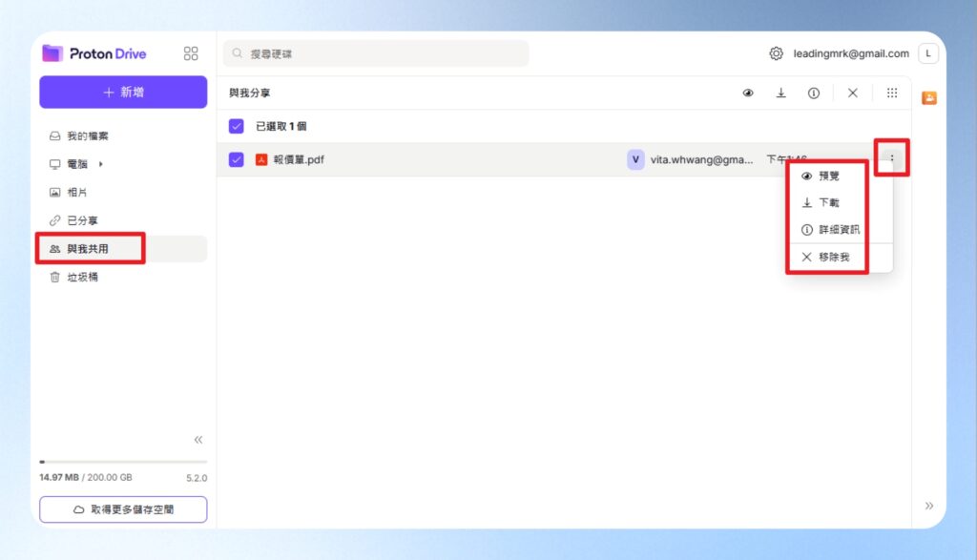Open 垃圾桶 trash in the sidebar
The width and height of the screenshot is (977, 560).
[x=123, y=278]
